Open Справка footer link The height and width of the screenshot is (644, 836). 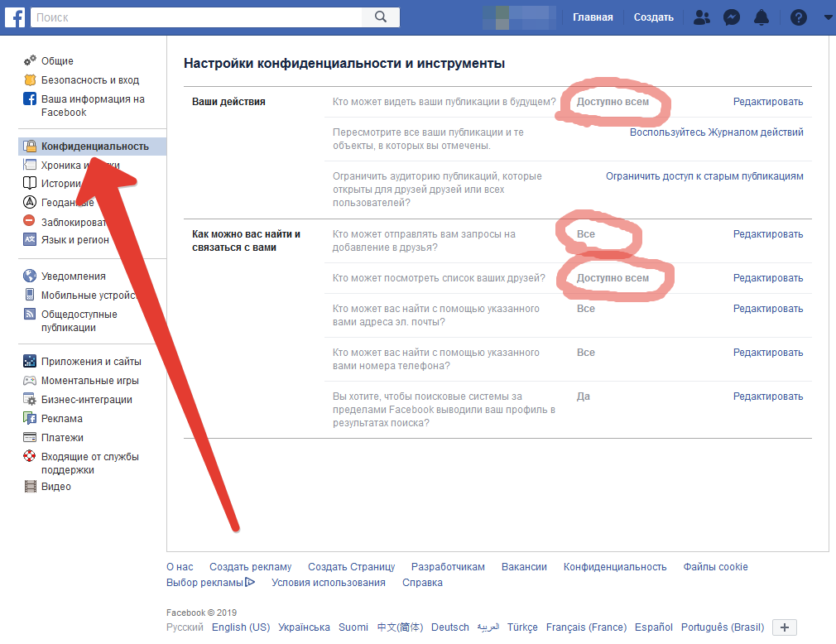click(422, 582)
